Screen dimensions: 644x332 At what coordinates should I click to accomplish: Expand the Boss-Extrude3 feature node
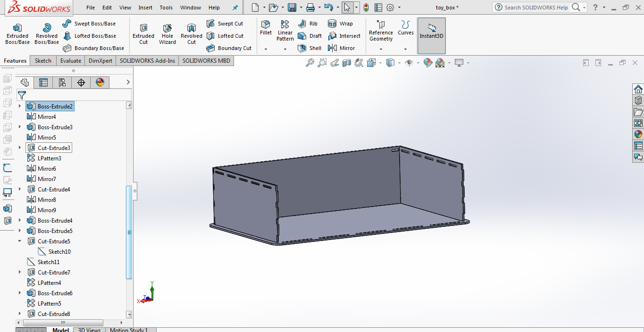point(19,127)
